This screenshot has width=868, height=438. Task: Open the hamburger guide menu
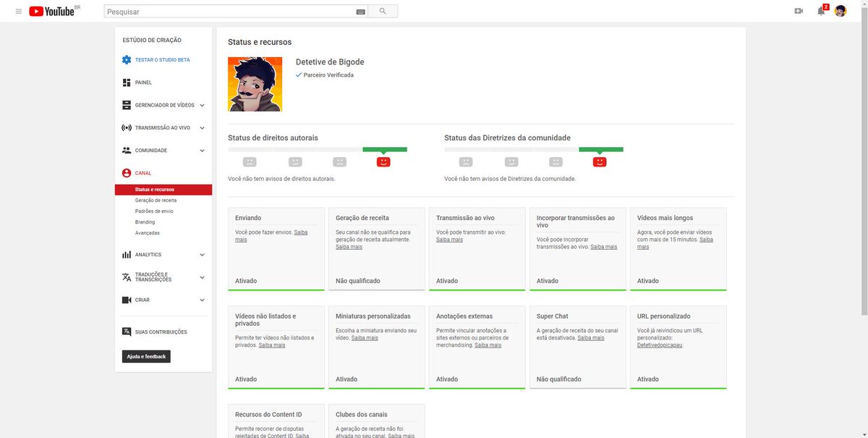(19, 11)
